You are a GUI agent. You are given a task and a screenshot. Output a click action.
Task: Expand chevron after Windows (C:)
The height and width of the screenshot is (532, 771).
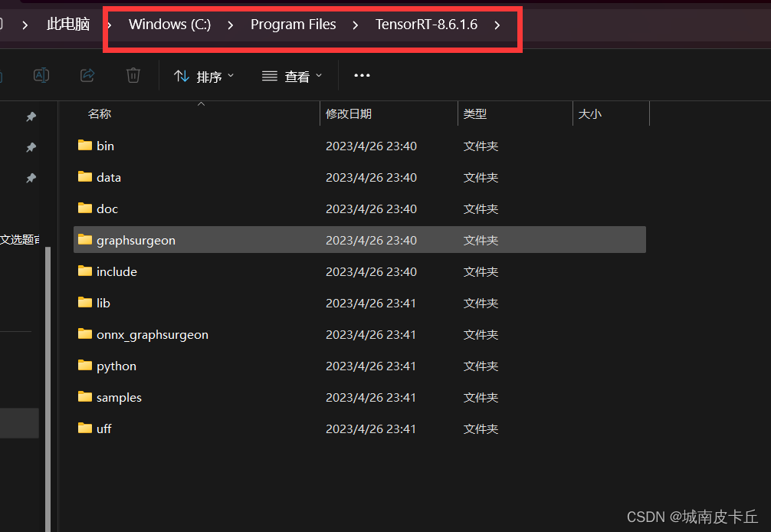click(231, 25)
